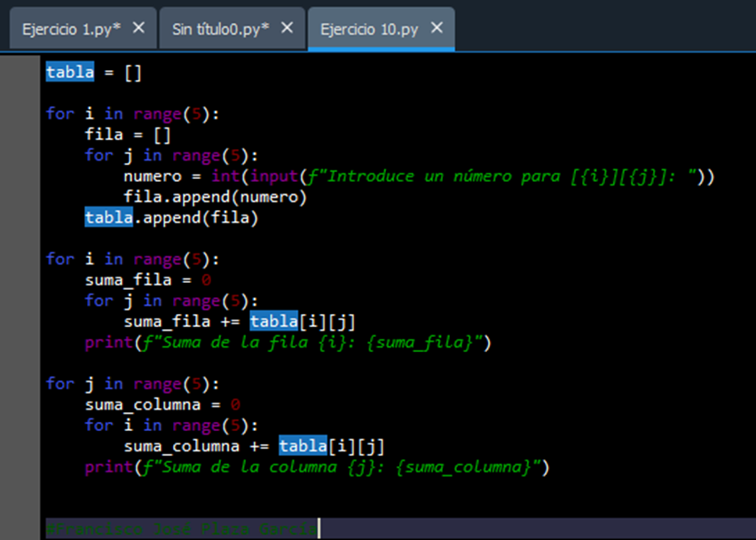Close the active Ejercicio 10.py tab
The image size is (756, 540).
coord(437,28)
